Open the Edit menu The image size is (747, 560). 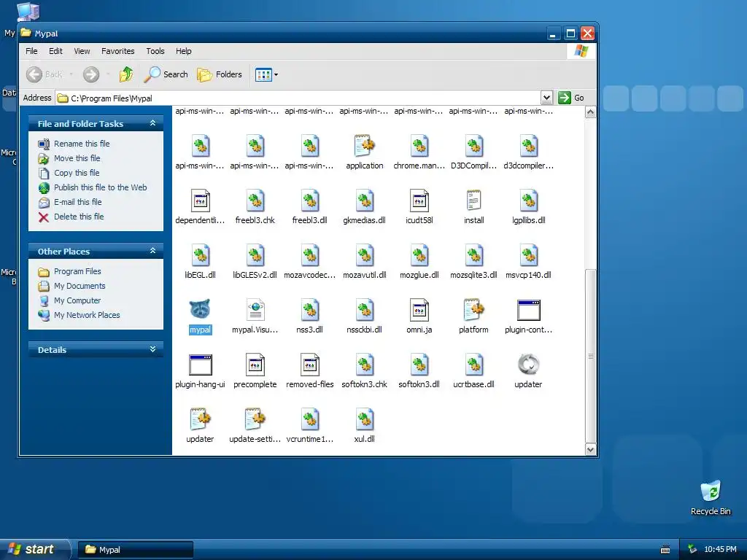tap(55, 51)
